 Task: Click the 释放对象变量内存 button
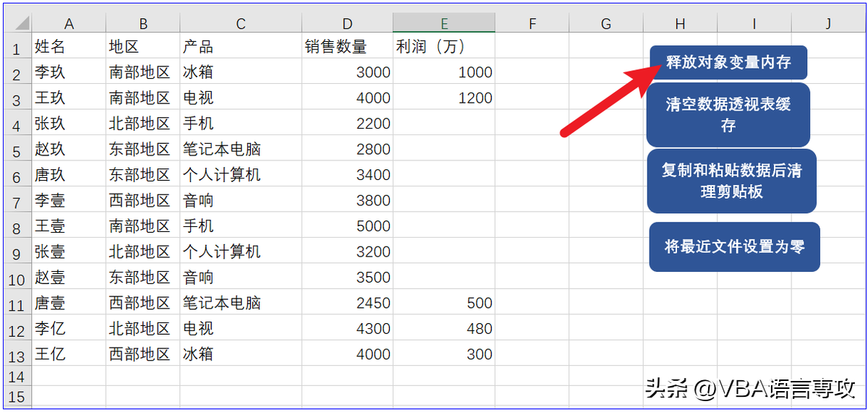[728, 62]
